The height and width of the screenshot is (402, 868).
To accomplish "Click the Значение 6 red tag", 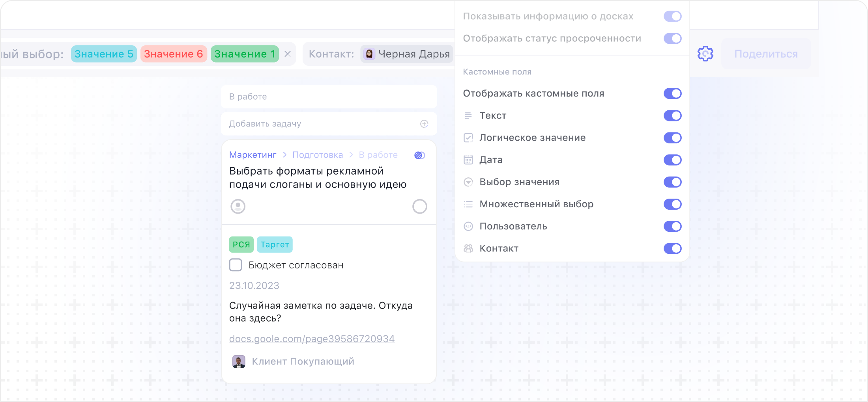I will (x=173, y=54).
